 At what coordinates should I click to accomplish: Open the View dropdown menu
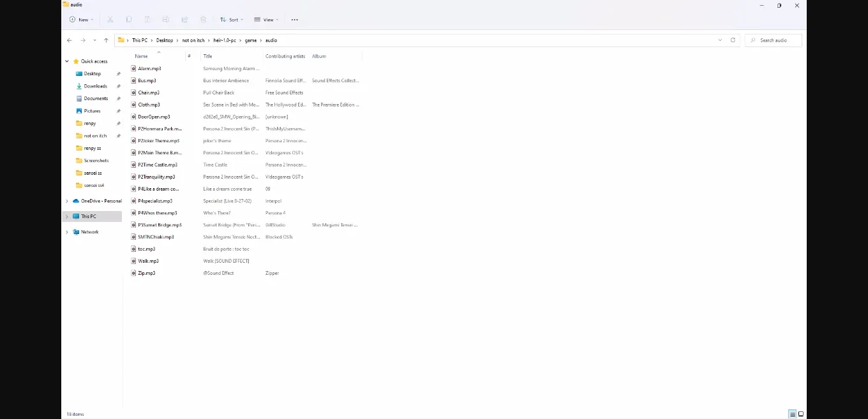tap(266, 20)
